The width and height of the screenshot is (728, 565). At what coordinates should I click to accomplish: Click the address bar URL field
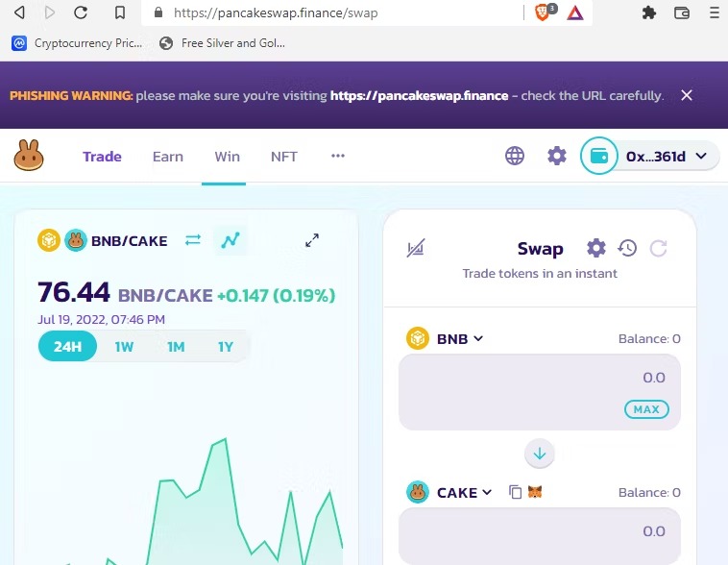[332, 12]
